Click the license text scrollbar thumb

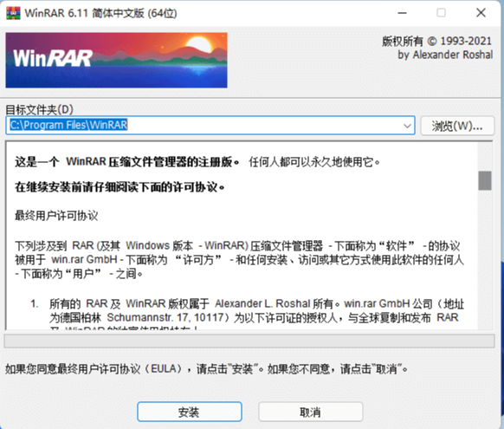click(484, 181)
